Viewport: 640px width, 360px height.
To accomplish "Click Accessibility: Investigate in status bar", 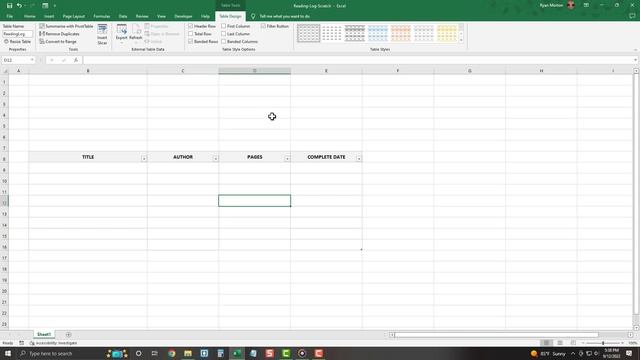I will 53,343.
